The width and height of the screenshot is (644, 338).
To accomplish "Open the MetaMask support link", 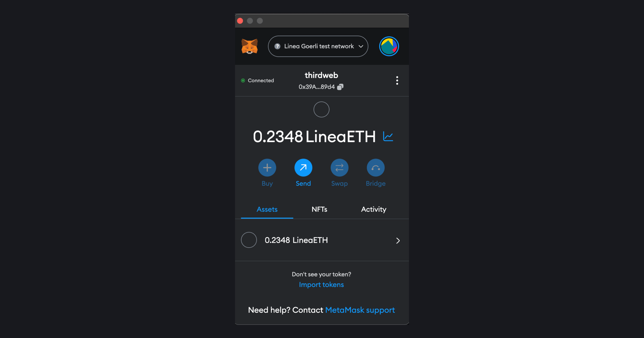I will coord(360,310).
